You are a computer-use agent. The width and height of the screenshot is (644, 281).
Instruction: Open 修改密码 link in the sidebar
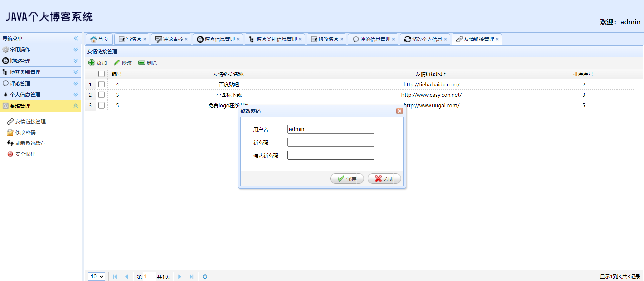pos(25,132)
